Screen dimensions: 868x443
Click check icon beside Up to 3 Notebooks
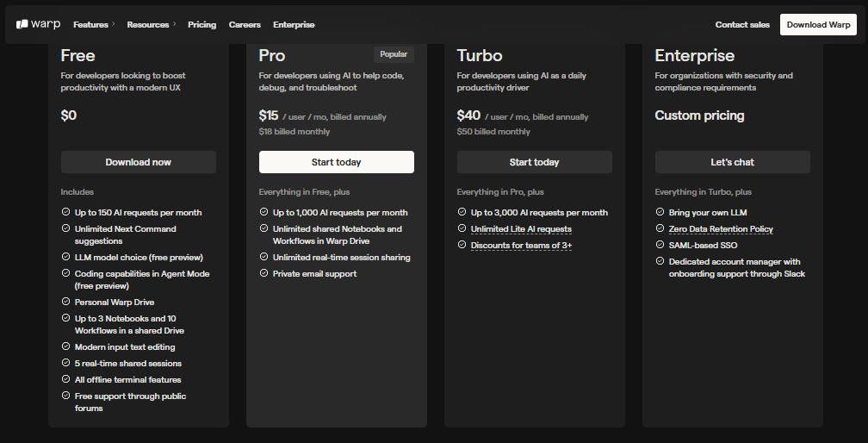click(x=65, y=318)
